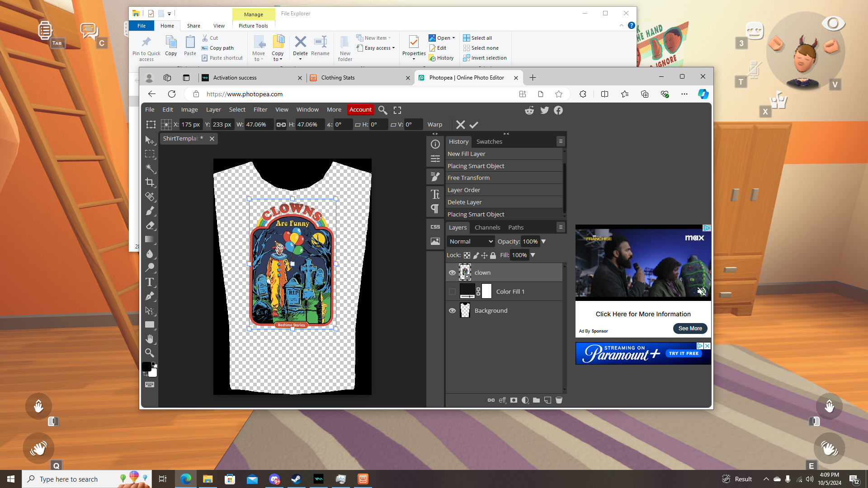Hide the Background layer
This screenshot has height=488, width=868.
pos(452,311)
